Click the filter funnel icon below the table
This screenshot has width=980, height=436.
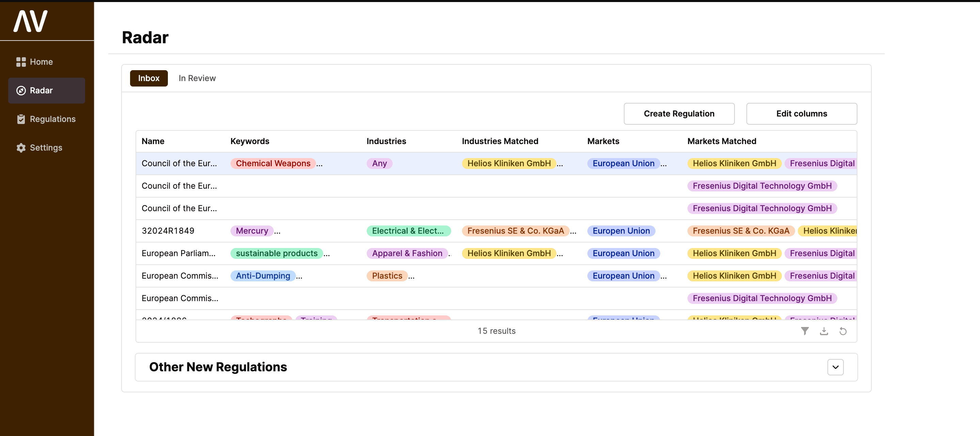pos(805,331)
